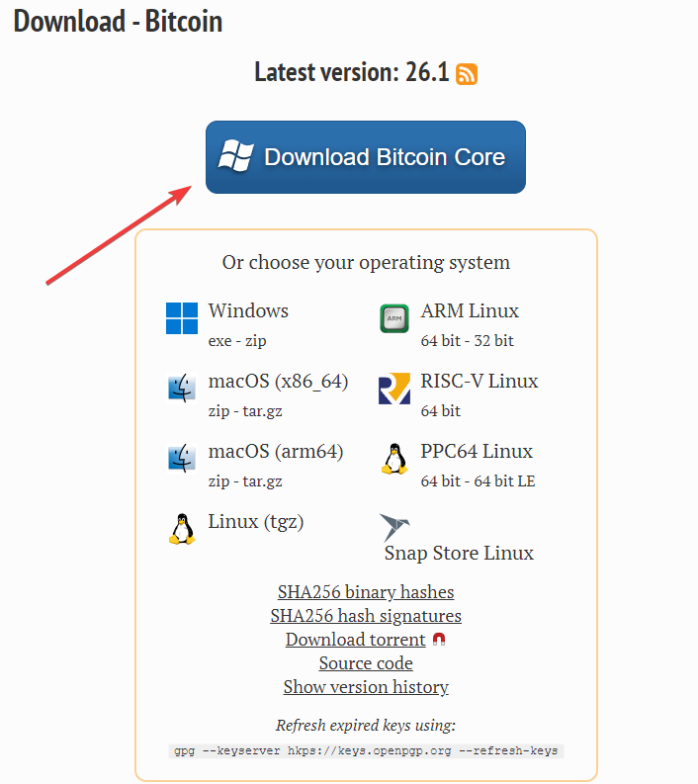
Task: Download macOS x86_64 zip file
Action: [x=218, y=411]
